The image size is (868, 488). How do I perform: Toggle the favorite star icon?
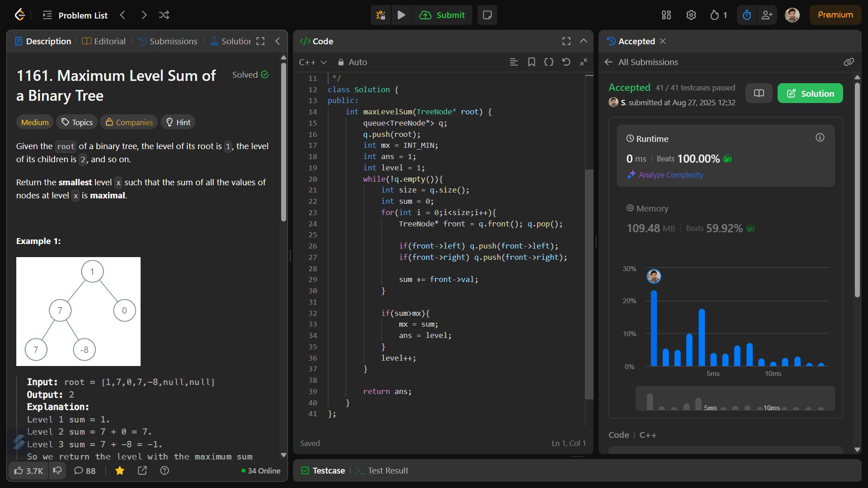point(120,471)
